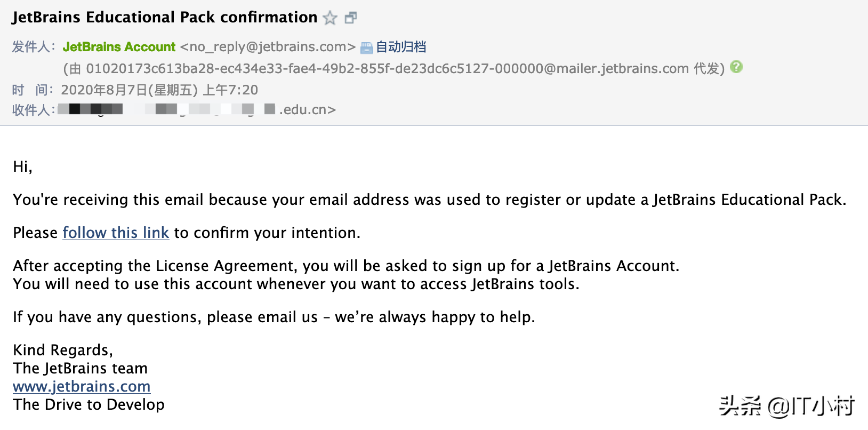Click the 时间 time label
The height and width of the screenshot is (430, 868).
tap(33, 90)
